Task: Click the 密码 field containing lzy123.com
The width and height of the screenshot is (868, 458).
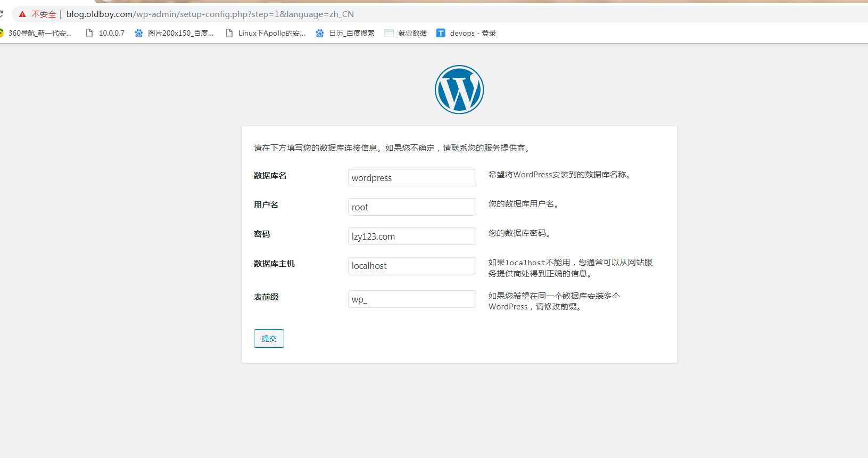Action: coord(412,236)
